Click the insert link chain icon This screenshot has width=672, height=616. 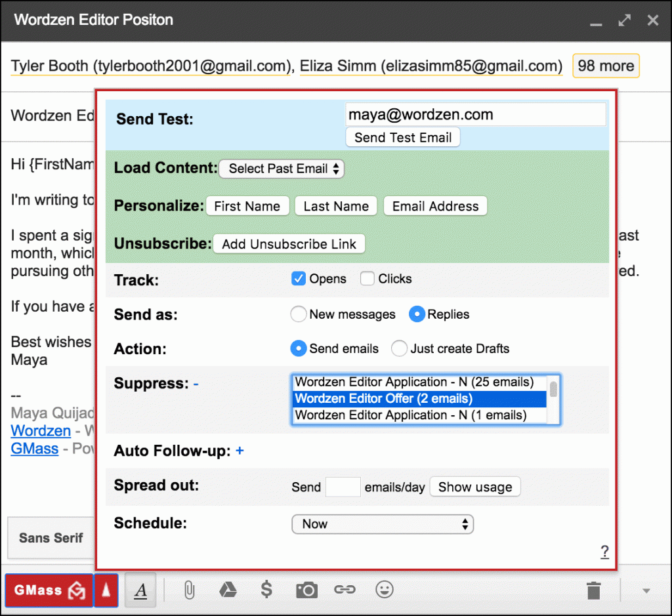345,590
